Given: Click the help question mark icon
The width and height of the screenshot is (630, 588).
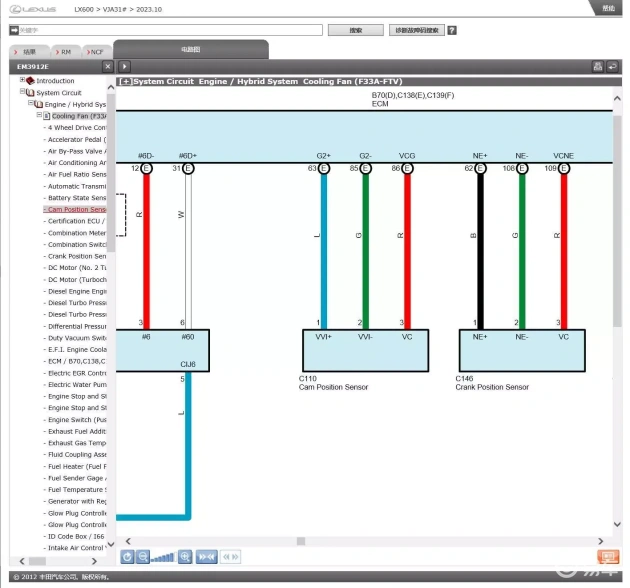Looking at the screenshot, I should point(452,30).
